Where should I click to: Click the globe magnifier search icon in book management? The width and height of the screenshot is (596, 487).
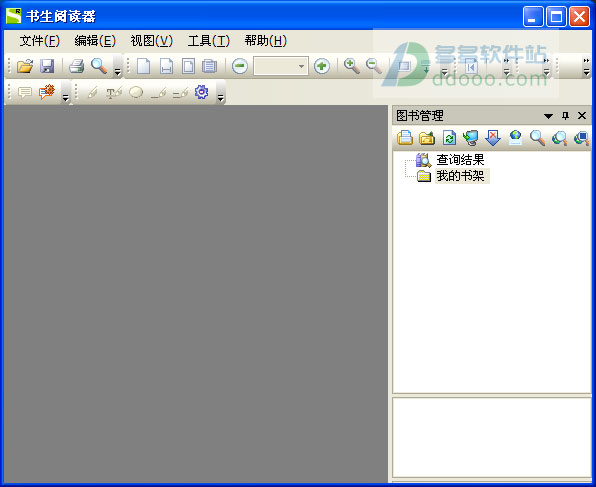click(559, 138)
